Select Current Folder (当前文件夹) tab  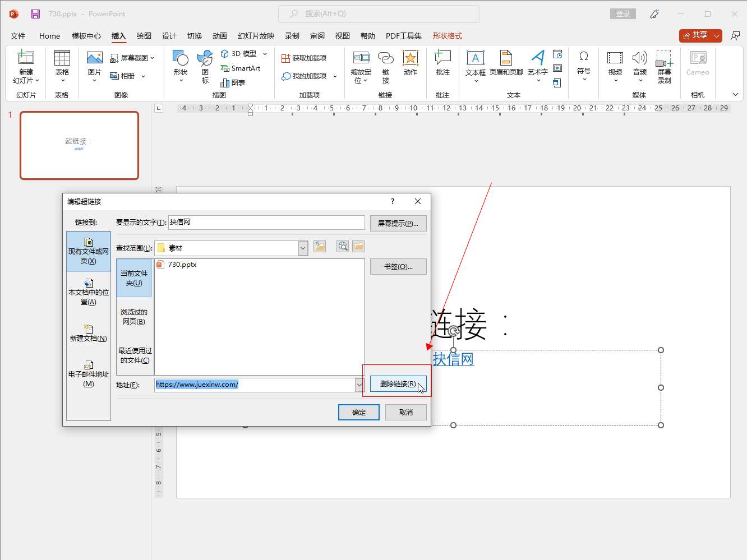coord(135,278)
